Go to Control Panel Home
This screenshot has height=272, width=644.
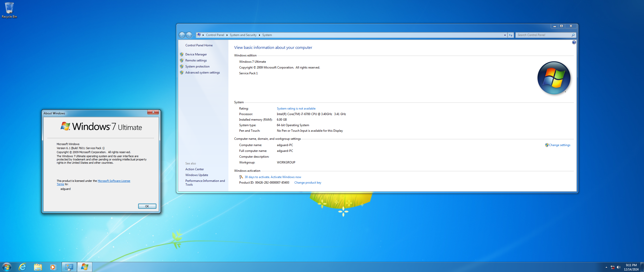point(199,45)
